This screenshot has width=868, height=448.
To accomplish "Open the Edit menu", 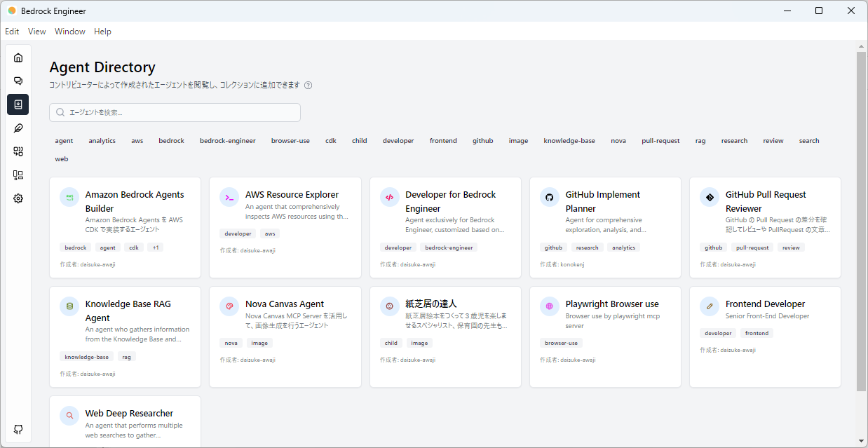I will coord(12,32).
